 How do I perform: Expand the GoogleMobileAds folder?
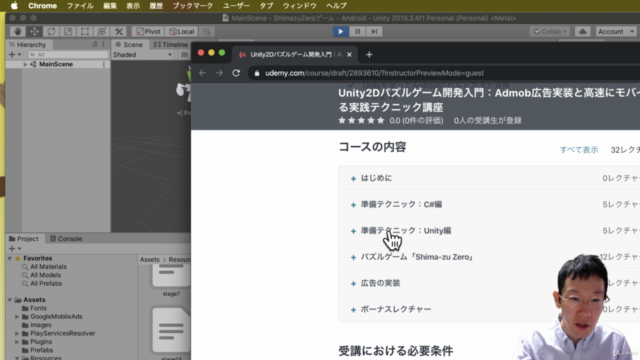(x=17, y=317)
